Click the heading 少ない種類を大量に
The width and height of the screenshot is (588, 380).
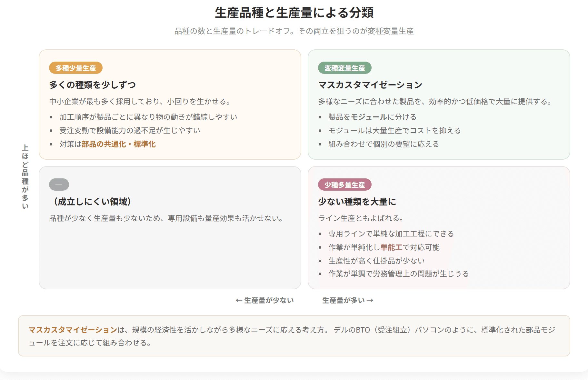pyautogui.click(x=357, y=202)
